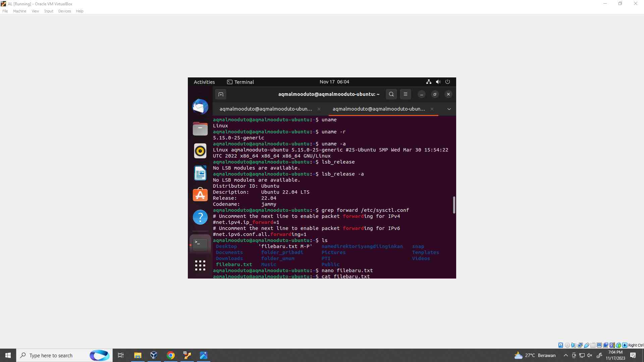Image resolution: width=644 pixels, height=362 pixels.
Task: Click the Ubuntu power menu icon
Action: point(447,82)
